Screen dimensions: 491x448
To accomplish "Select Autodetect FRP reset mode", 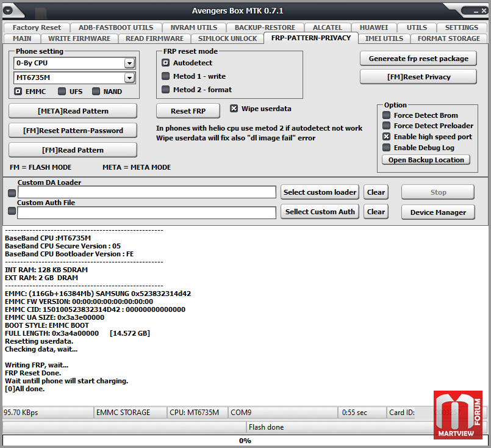I will pos(165,63).
